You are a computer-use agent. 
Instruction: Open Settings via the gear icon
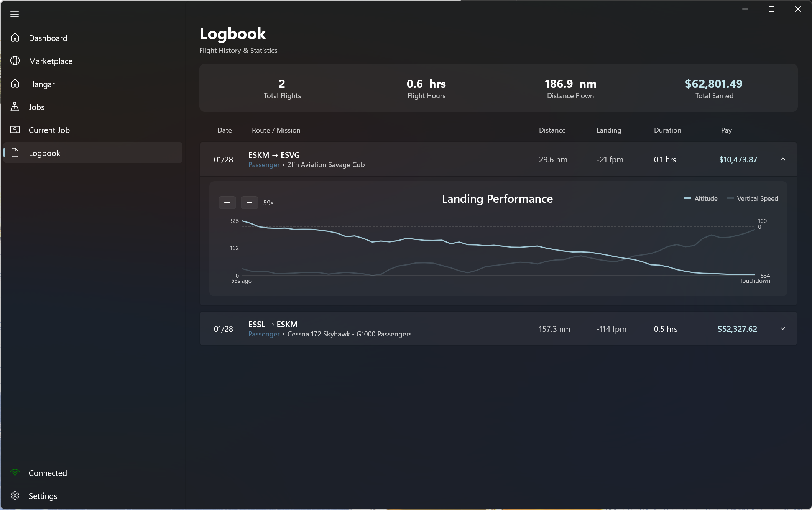(x=15, y=495)
